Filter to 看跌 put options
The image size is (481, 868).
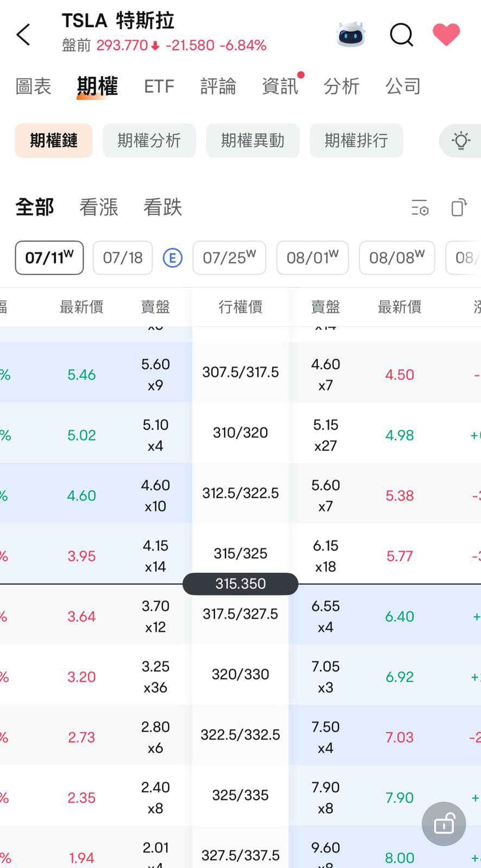[x=163, y=207]
